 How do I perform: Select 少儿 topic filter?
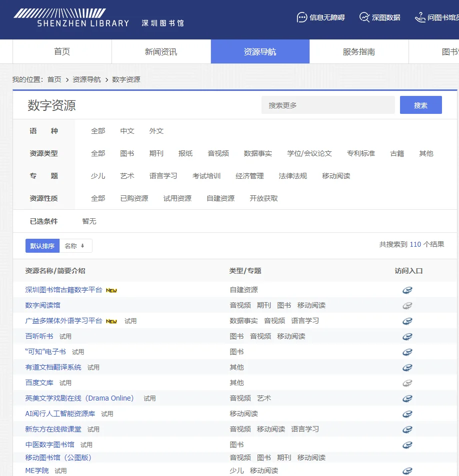tap(98, 176)
